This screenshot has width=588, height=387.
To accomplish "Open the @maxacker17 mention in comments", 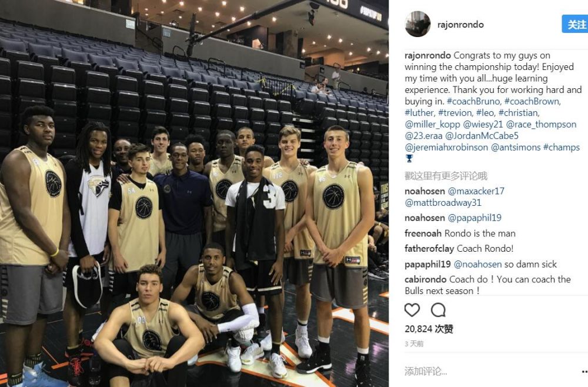I will coord(476,191).
